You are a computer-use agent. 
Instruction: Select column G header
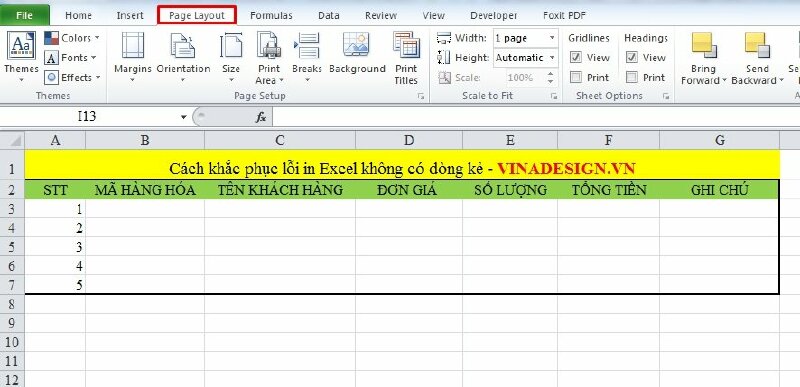point(719,140)
